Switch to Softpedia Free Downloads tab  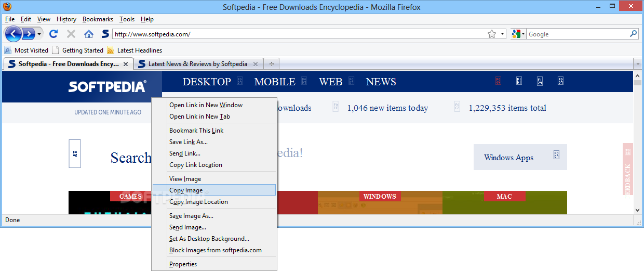(x=68, y=64)
